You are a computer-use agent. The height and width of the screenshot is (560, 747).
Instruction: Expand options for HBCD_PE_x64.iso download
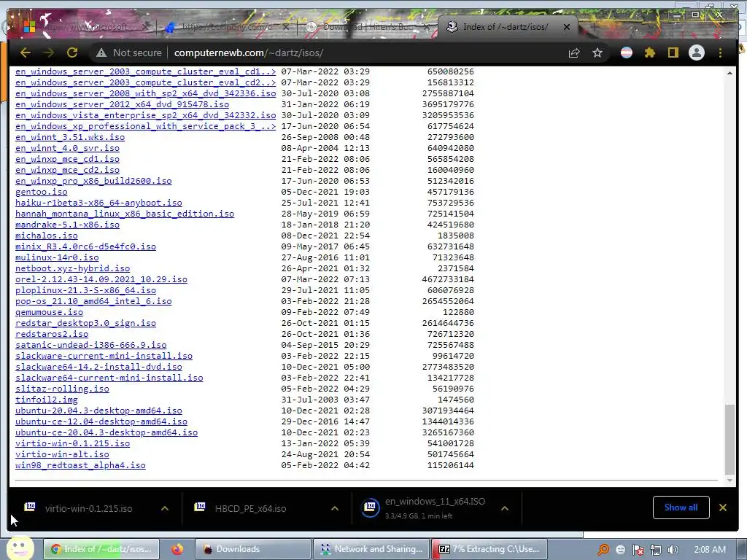click(335, 508)
